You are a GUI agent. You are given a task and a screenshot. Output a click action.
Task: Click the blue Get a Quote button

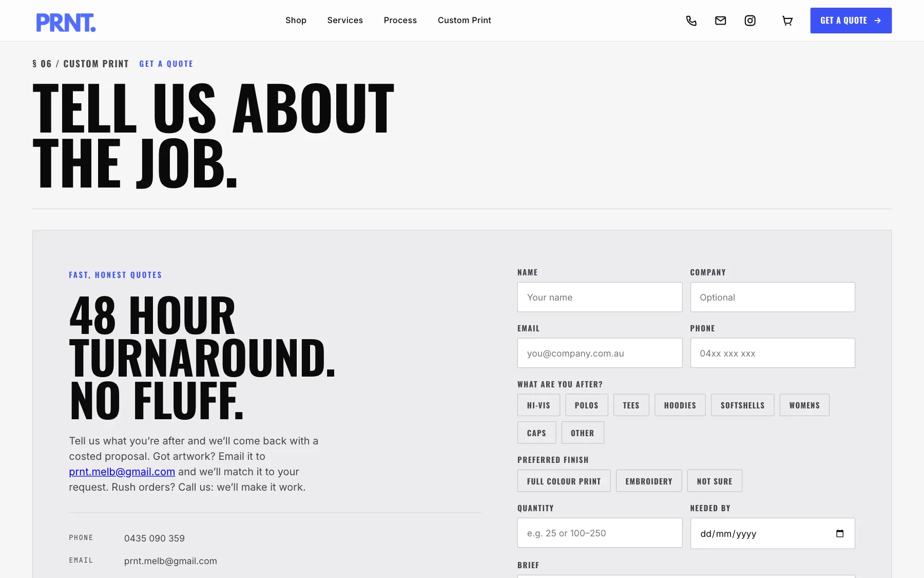[851, 21]
